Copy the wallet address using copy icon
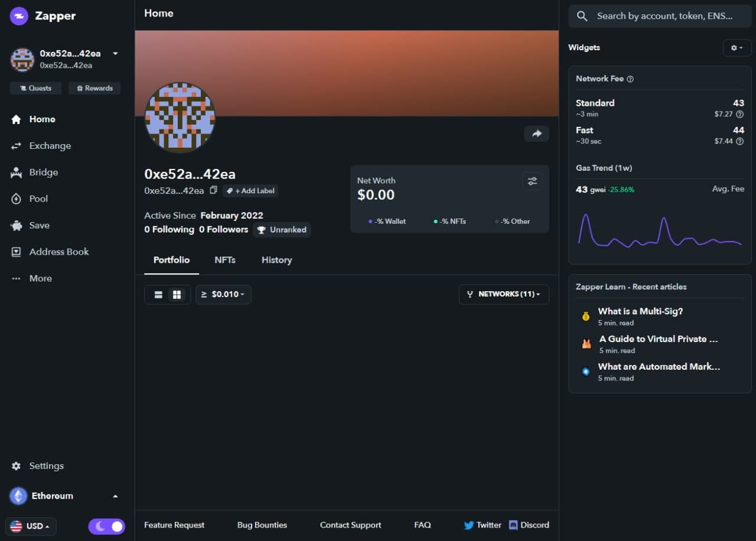Screen dimensions: 756x541 [213, 191]
